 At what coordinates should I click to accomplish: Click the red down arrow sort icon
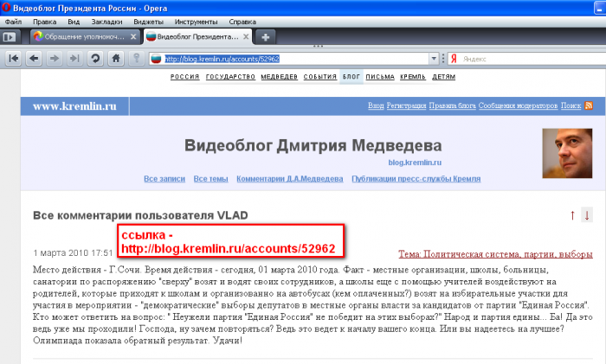[587, 215]
